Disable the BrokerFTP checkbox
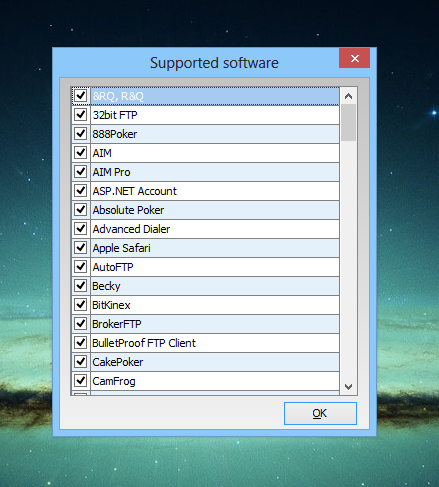This screenshot has height=487, width=439. point(80,324)
